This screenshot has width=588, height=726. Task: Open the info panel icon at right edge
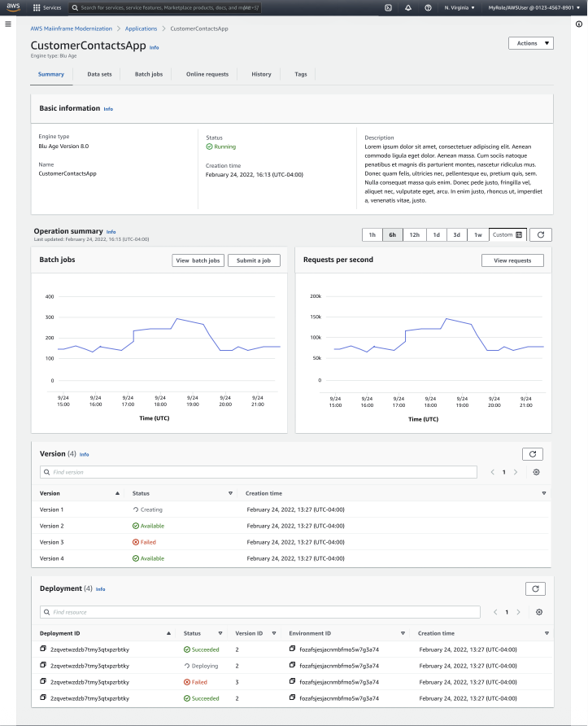coord(579,24)
